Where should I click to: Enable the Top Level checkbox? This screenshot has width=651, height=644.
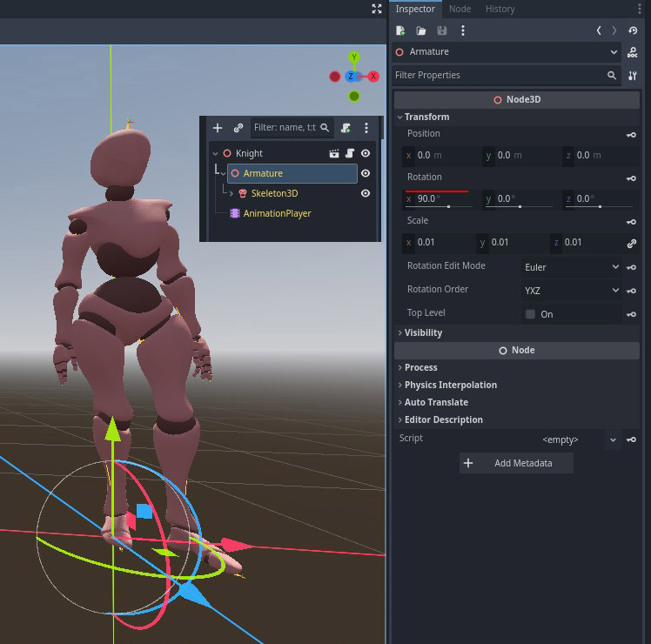[530, 314]
